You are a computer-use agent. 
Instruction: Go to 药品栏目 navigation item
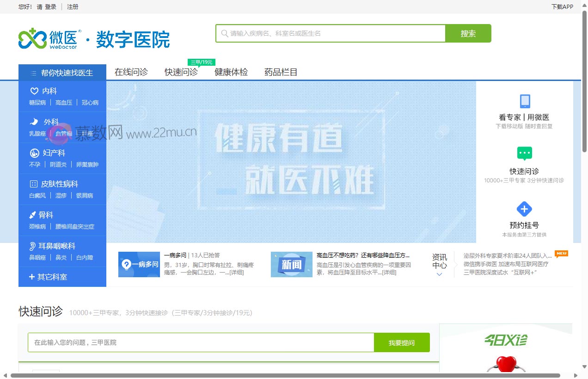pos(281,72)
